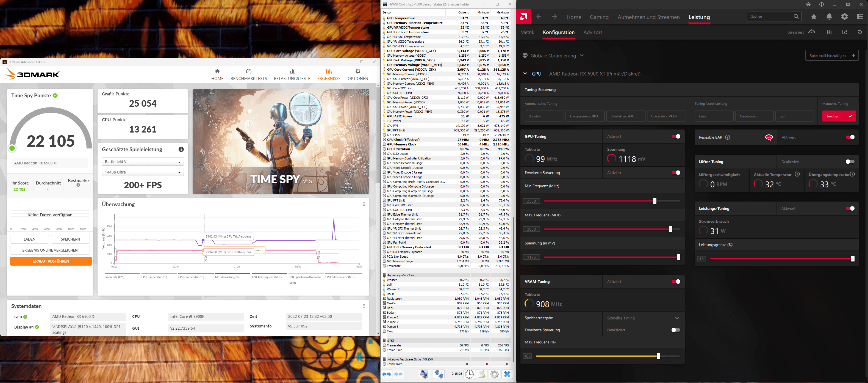This screenshot has width=868, height=383.
Task: Toggle VRAM-Tuning switch
Action: pyautogui.click(x=676, y=282)
